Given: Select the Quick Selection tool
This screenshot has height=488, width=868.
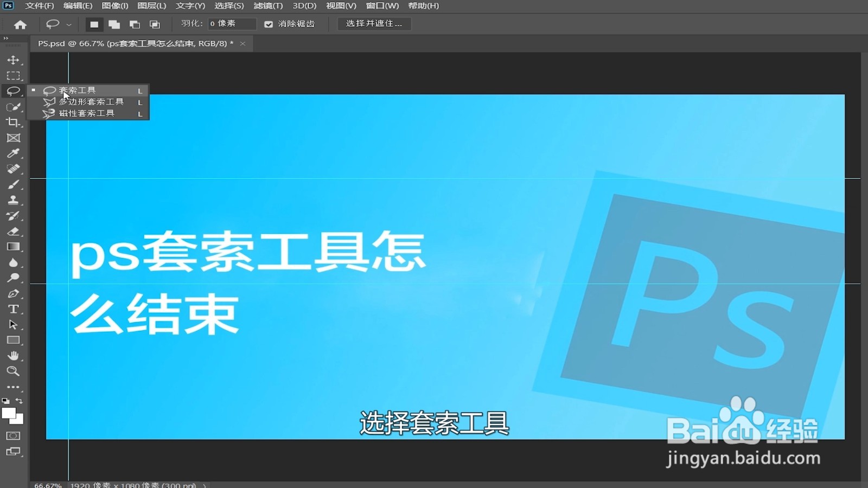Looking at the screenshot, I should [x=14, y=107].
